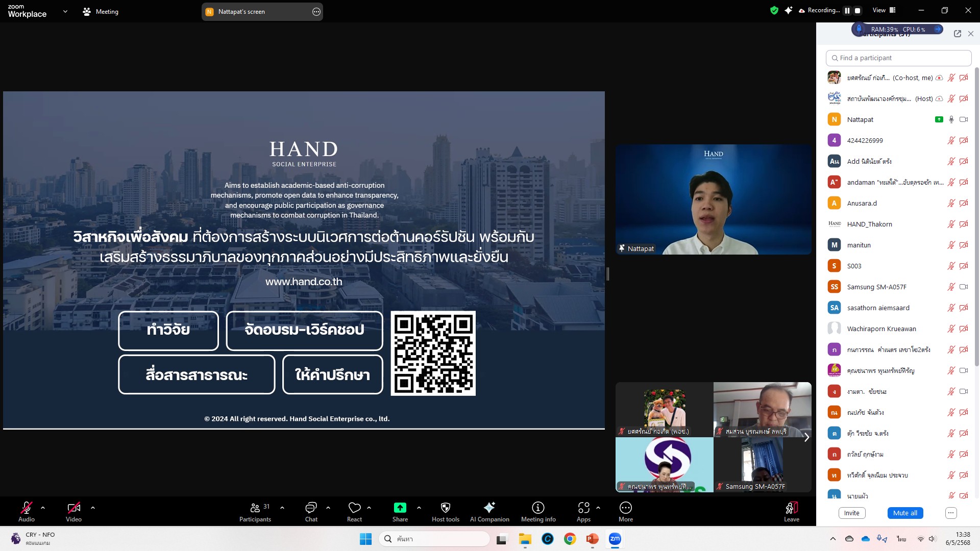Click the AI Companion sparkle in title bar

[789, 10]
